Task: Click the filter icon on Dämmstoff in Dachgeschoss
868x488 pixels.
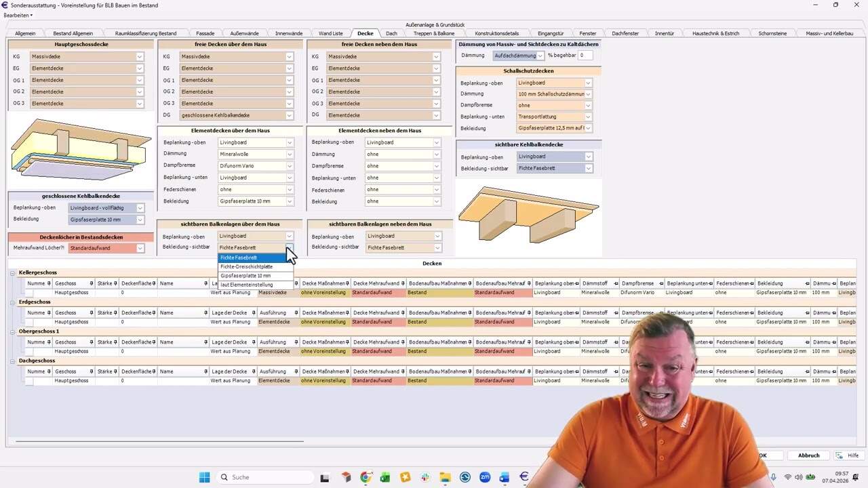Action: (x=616, y=371)
